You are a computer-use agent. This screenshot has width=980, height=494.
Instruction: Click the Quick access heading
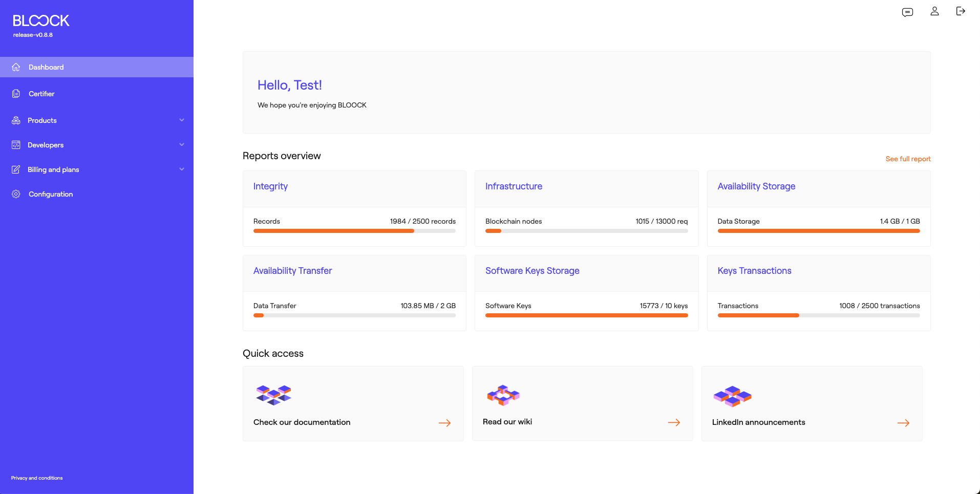coord(273,353)
